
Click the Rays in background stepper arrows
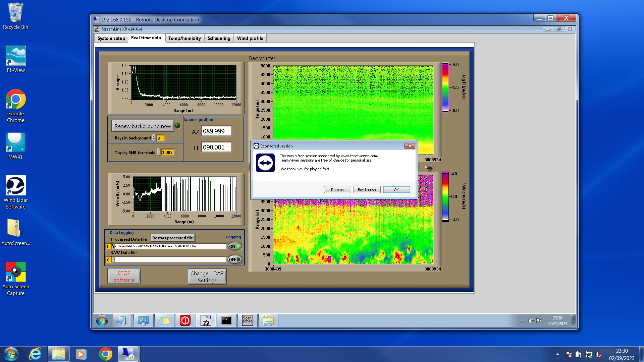pyautogui.click(x=154, y=138)
